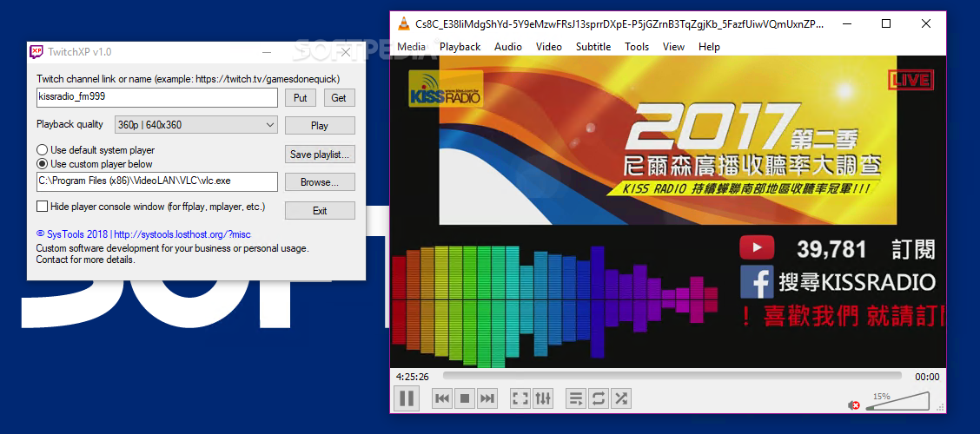The height and width of the screenshot is (434, 980).
Task: Click the Twitch channel name field
Action: 157,97
